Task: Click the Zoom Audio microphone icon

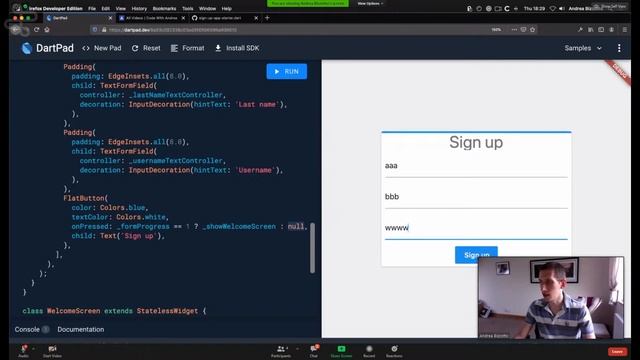Action: click(x=23, y=350)
